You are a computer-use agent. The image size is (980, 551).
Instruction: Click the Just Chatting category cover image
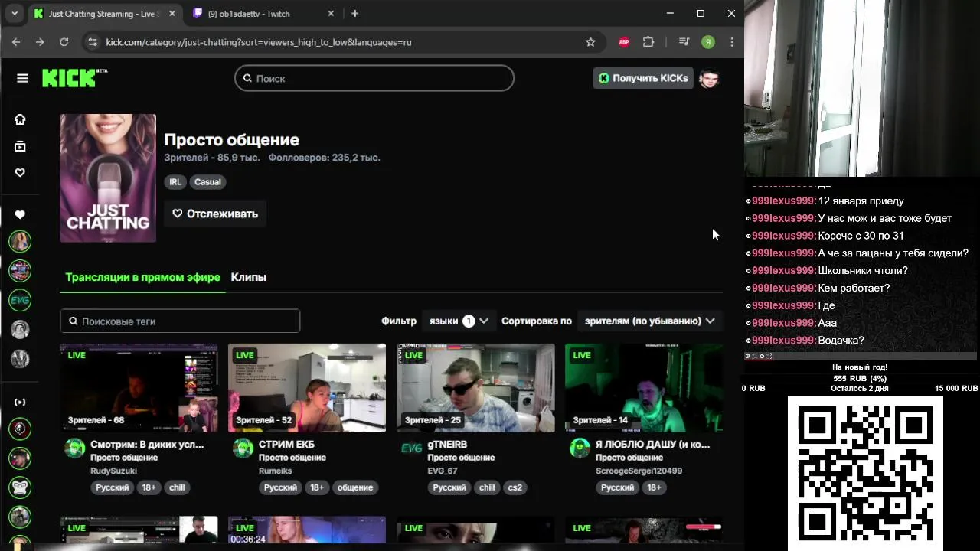point(108,178)
